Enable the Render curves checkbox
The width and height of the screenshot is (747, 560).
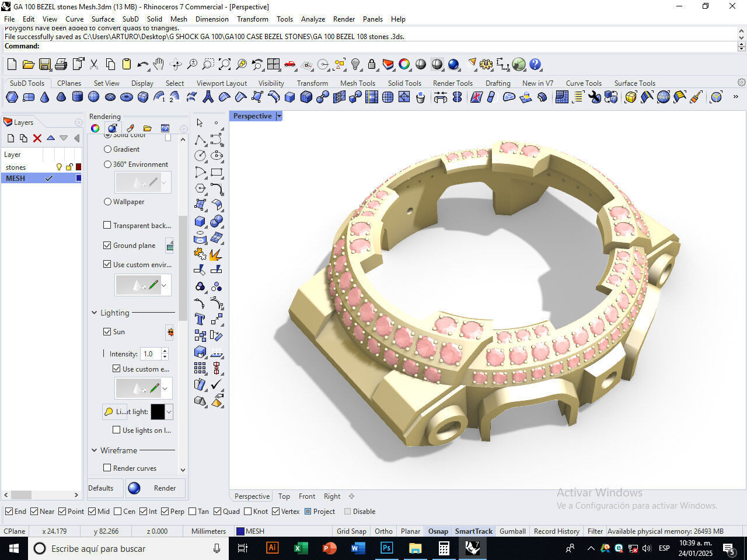coord(107,468)
